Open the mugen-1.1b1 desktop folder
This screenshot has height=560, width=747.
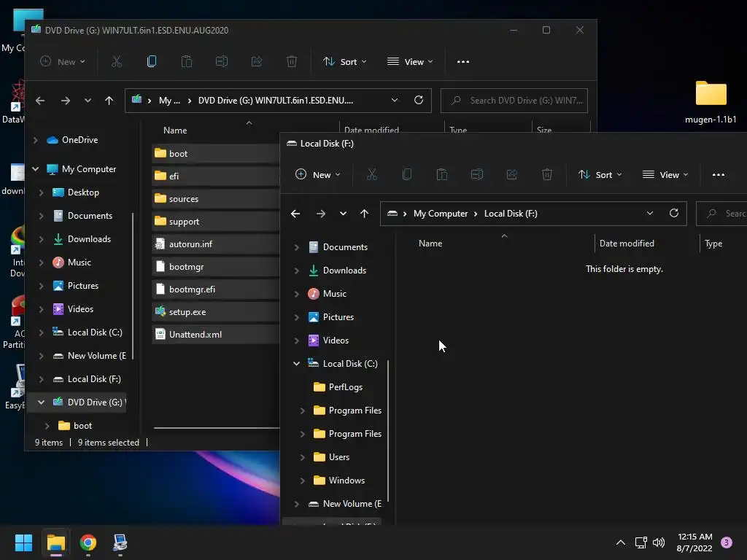click(x=711, y=101)
